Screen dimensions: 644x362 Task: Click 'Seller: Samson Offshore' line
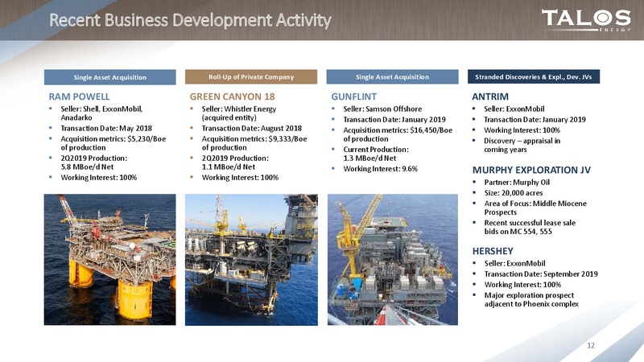[382, 109]
